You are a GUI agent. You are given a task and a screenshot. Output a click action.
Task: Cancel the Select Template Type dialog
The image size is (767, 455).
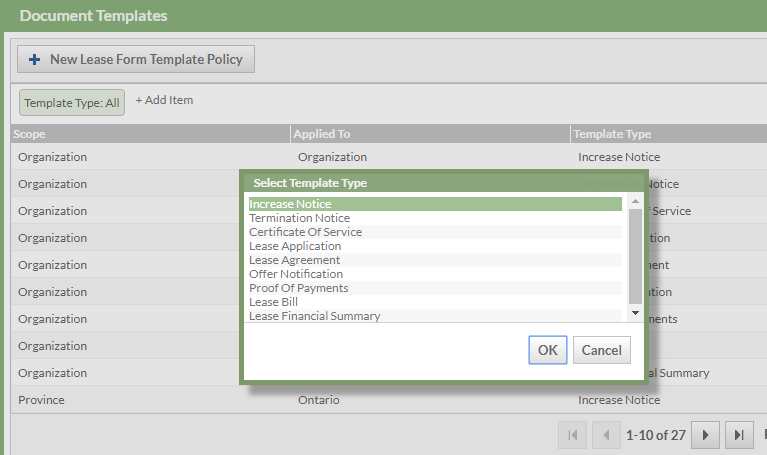point(601,350)
